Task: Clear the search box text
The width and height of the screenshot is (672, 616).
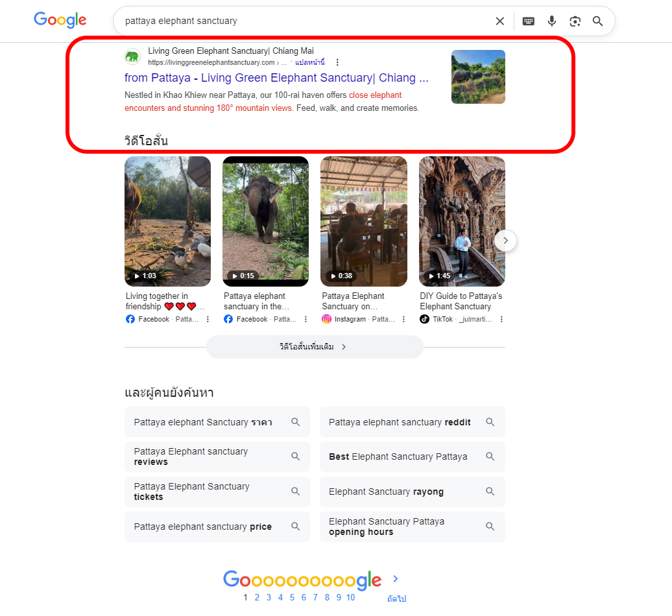Action: (x=499, y=21)
